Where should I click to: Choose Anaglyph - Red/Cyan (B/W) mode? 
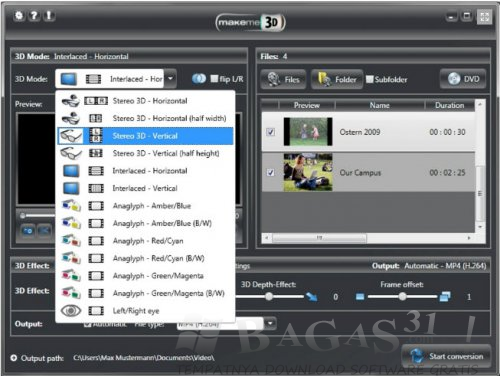click(x=146, y=258)
